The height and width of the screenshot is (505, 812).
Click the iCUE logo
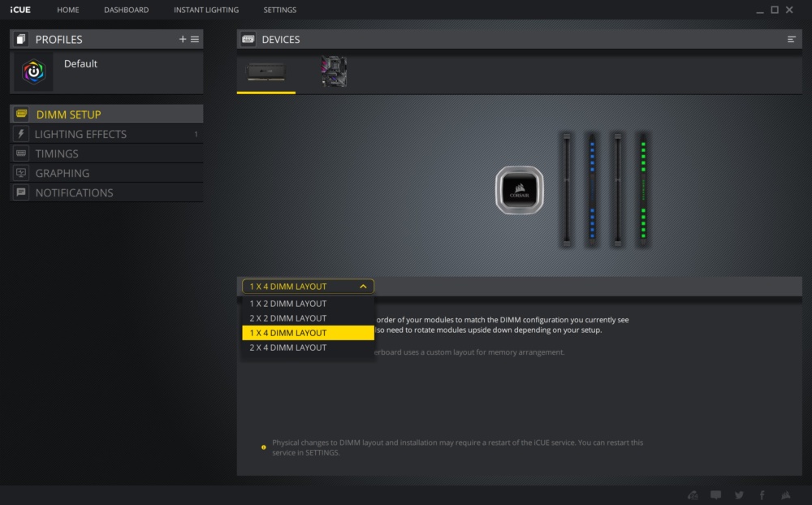tap(20, 10)
